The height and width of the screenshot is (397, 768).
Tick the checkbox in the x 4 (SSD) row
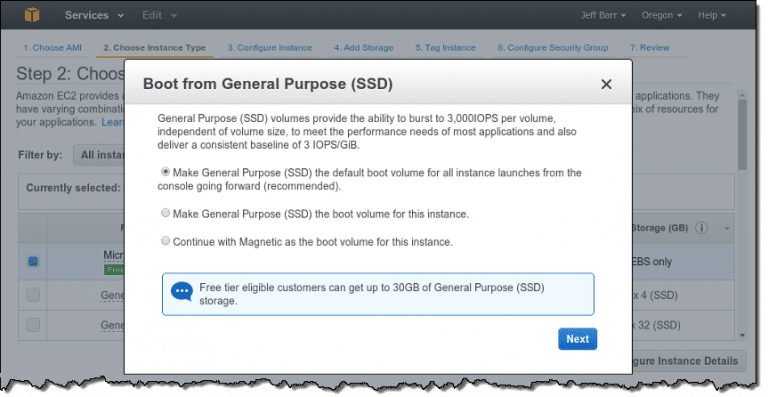(x=33, y=295)
